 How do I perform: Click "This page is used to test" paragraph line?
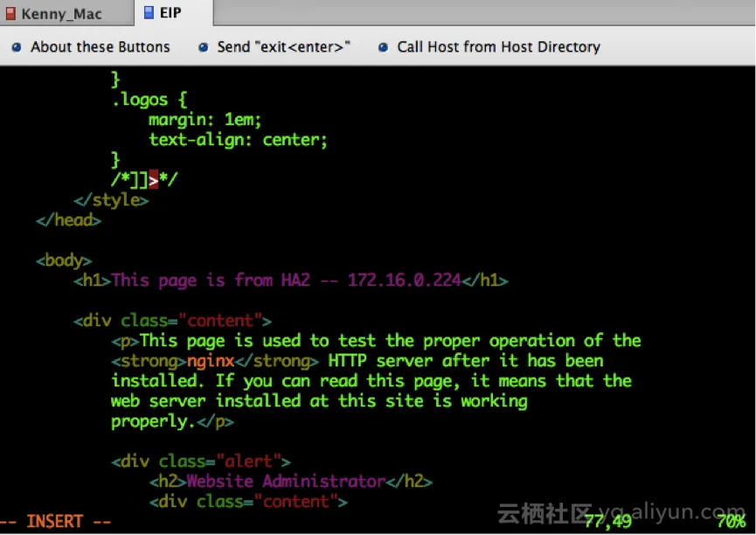pos(376,341)
